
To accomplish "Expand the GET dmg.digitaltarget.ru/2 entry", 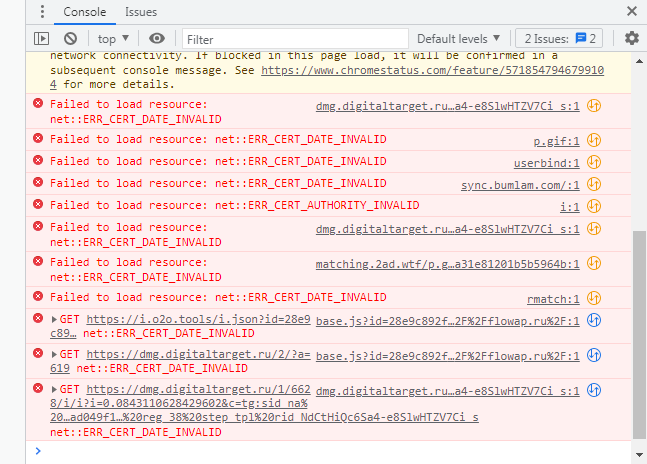I will 54,355.
